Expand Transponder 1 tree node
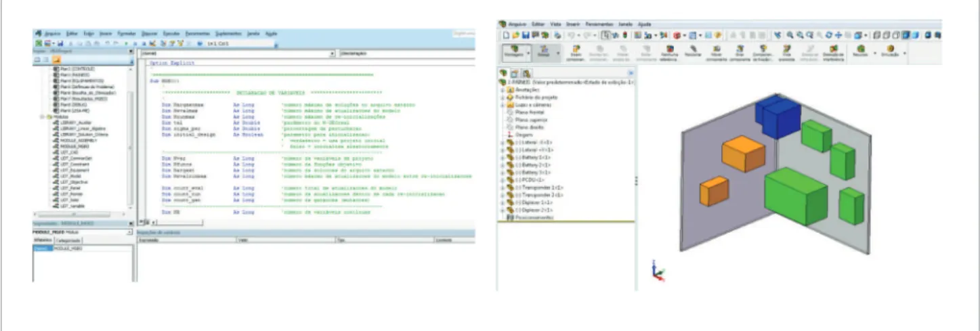The width and height of the screenshot is (980, 331). coord(501,187)
